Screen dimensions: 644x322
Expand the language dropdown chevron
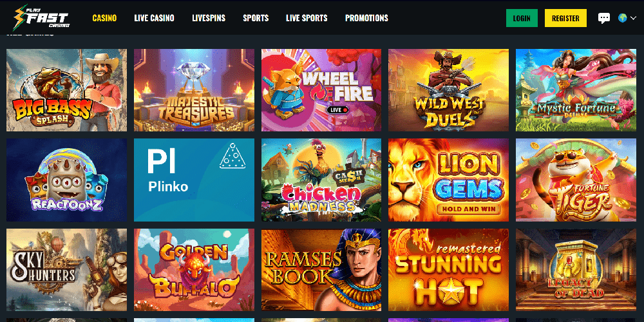coord(633,18)
